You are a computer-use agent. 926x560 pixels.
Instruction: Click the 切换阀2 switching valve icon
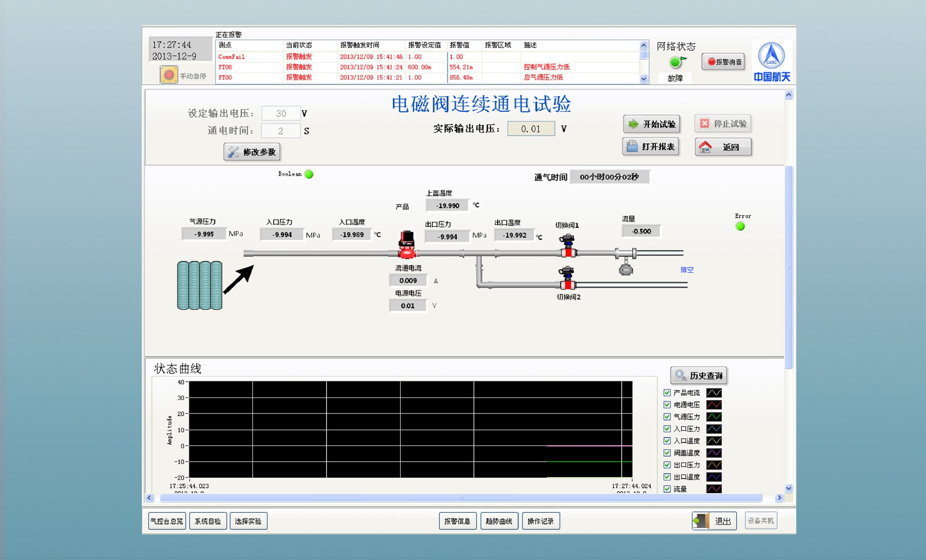point(567,278)
